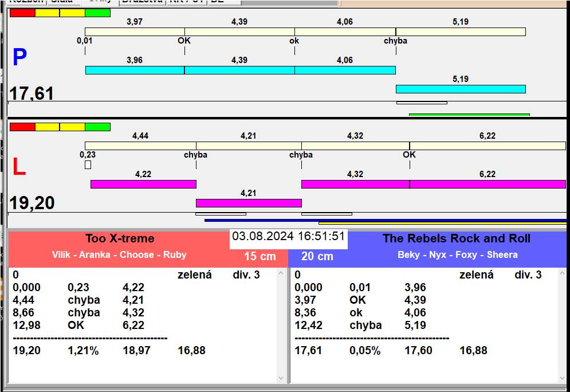
Task: Click 8,66 in Too X-treme results
Action: (x=23, y=313)
